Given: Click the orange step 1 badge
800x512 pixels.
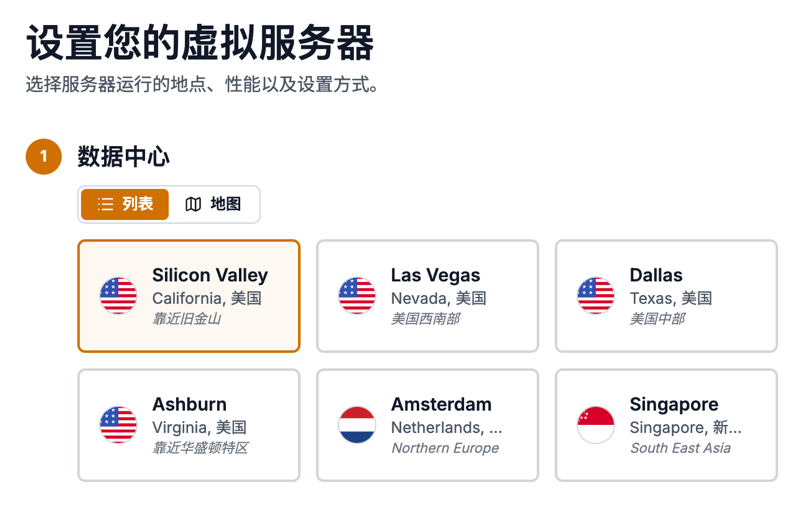Looking at the screenshot, I should (44, 157).
